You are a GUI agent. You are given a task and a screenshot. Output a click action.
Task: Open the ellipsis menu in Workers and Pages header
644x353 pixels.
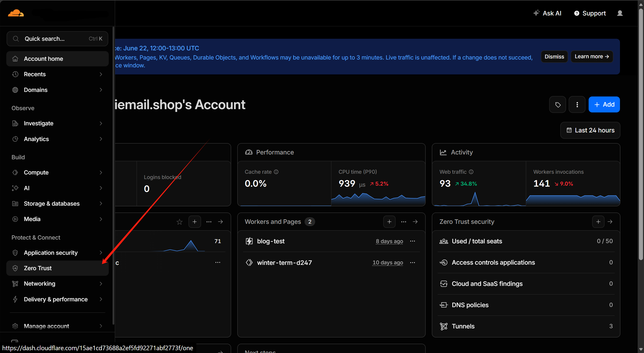point(404,222)
